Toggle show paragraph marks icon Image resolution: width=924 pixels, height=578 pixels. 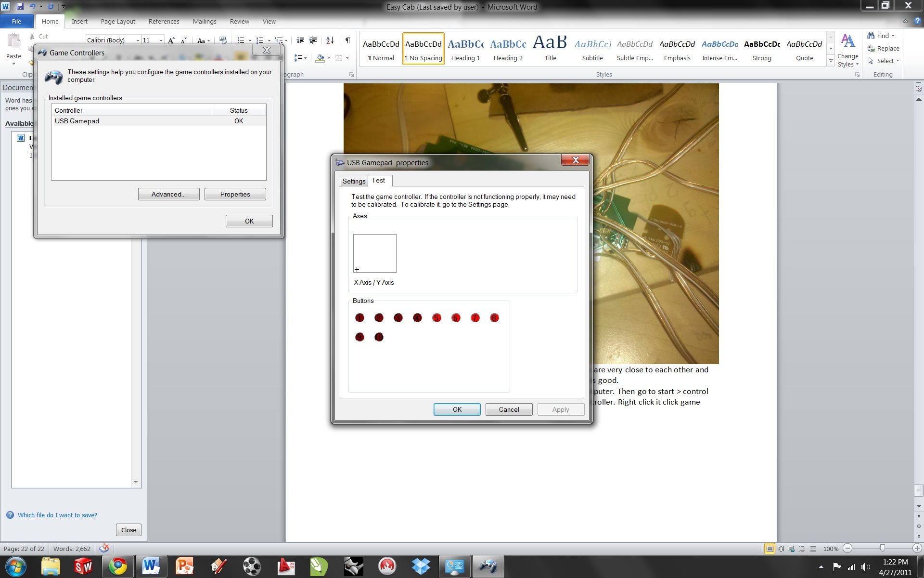tap(347, 40)
